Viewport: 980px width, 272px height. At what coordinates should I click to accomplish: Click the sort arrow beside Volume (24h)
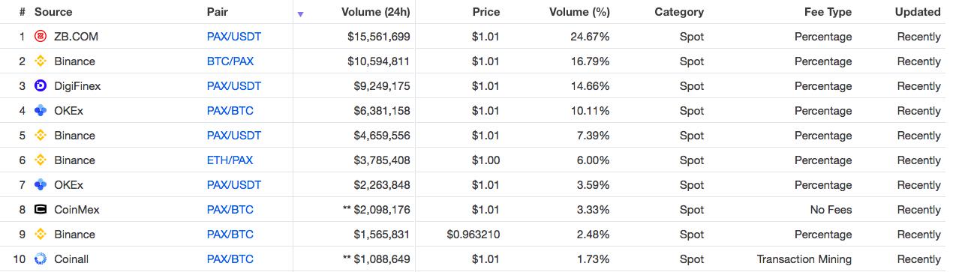(x=301, y=13)
